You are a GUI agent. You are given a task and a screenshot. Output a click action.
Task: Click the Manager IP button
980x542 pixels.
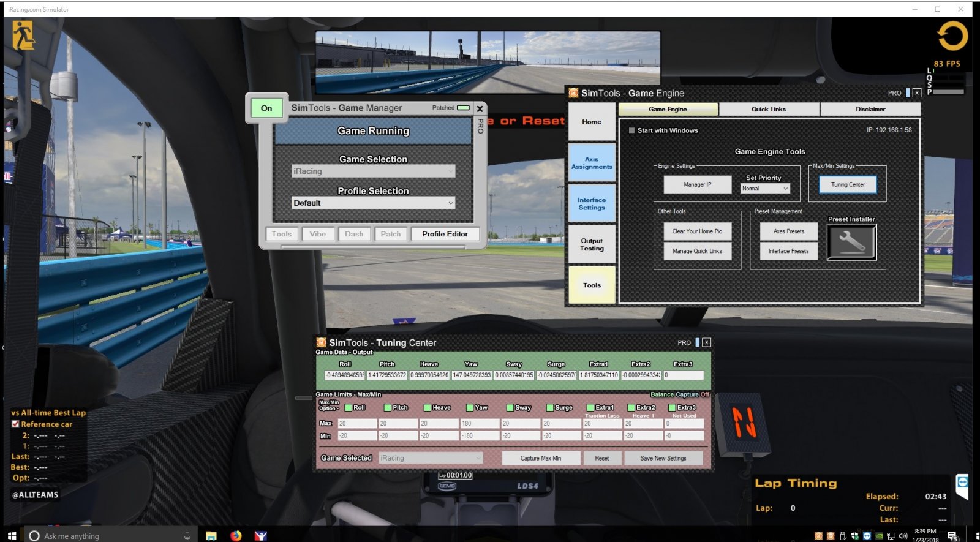[697, 184]
